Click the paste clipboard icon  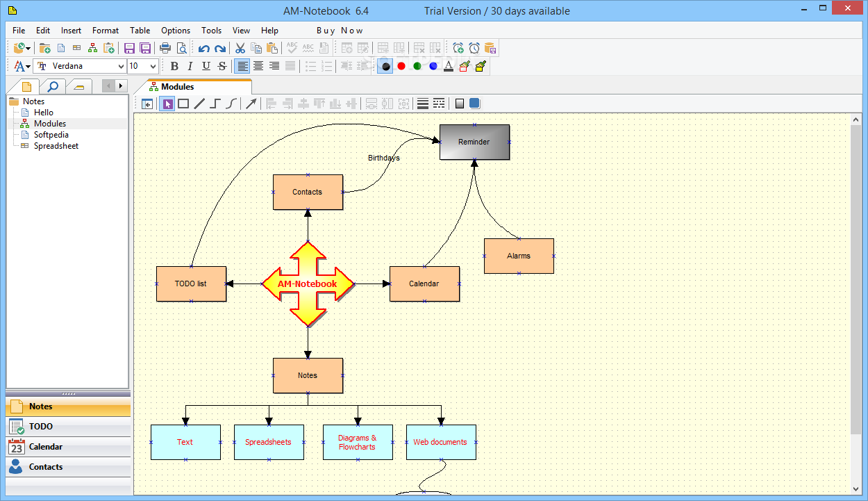point(272,48)
